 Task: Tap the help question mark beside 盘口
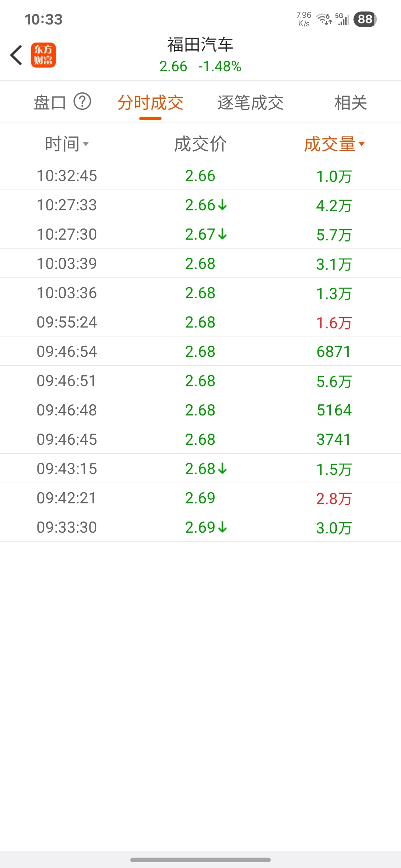[x=82, y=101]
